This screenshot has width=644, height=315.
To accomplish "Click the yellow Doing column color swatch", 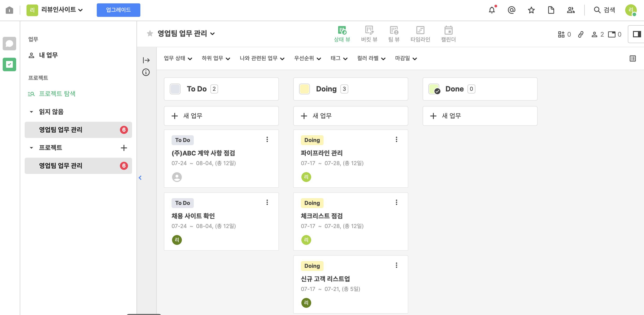I will (304, 89).
